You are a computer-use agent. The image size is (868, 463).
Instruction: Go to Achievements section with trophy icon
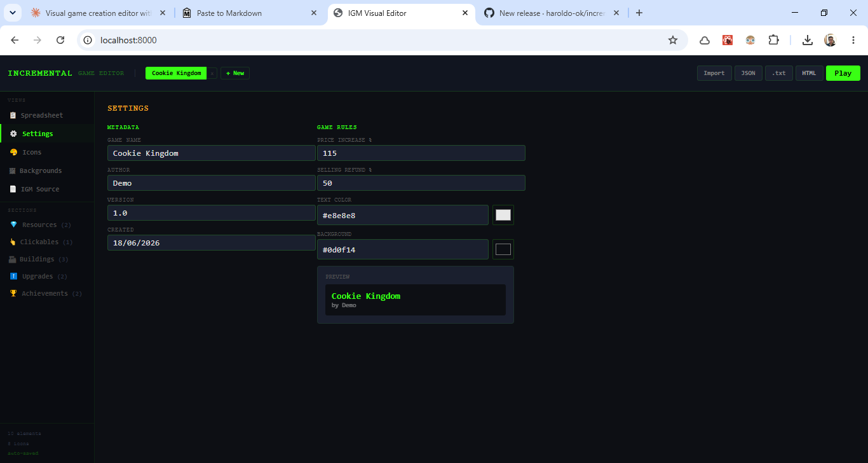[47, 293]
